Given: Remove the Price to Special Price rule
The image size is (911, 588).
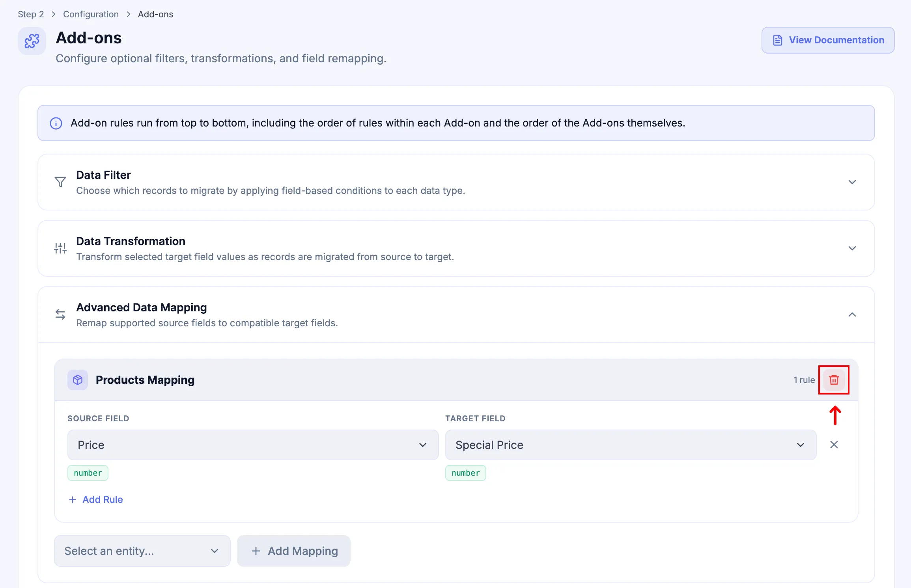Looking at the screenshot, I should click(834, 445).
